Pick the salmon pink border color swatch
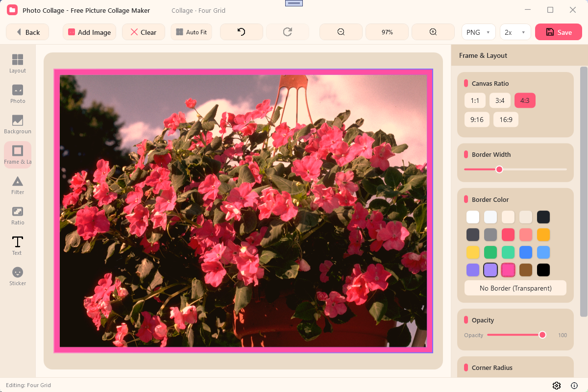The image size is (588, 392). point(526,235)
